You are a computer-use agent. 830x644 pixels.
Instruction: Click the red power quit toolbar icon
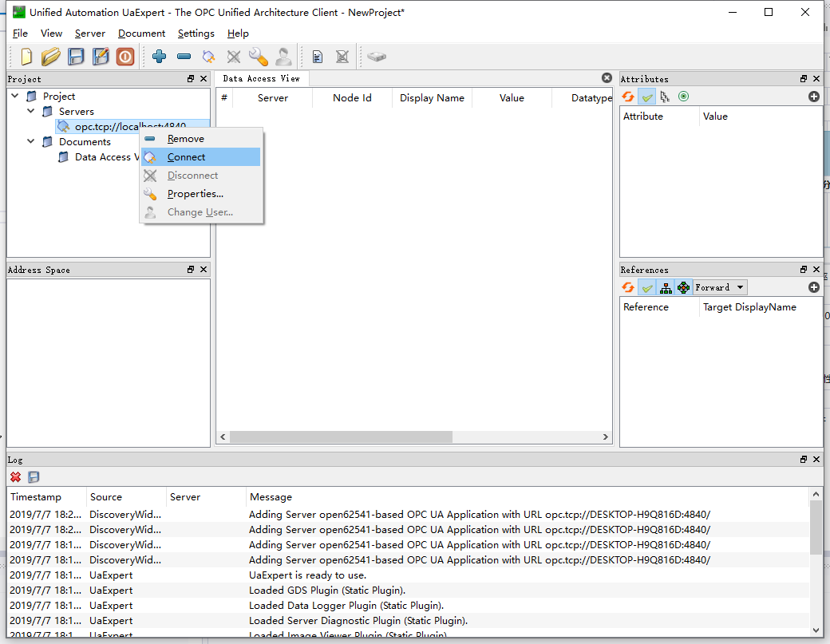click(125, 57)
